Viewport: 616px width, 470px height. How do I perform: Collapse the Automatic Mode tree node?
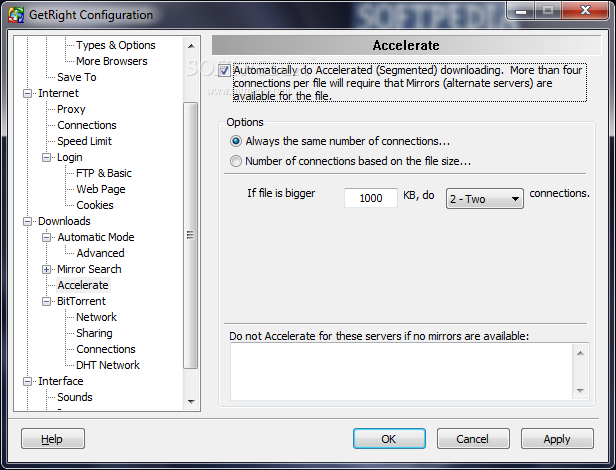pos(46,238)
